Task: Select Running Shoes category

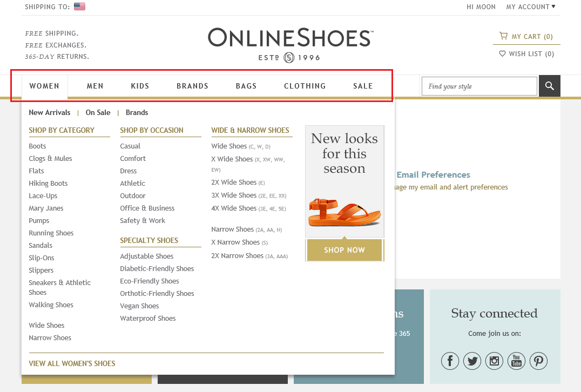Action: (51, 233)
